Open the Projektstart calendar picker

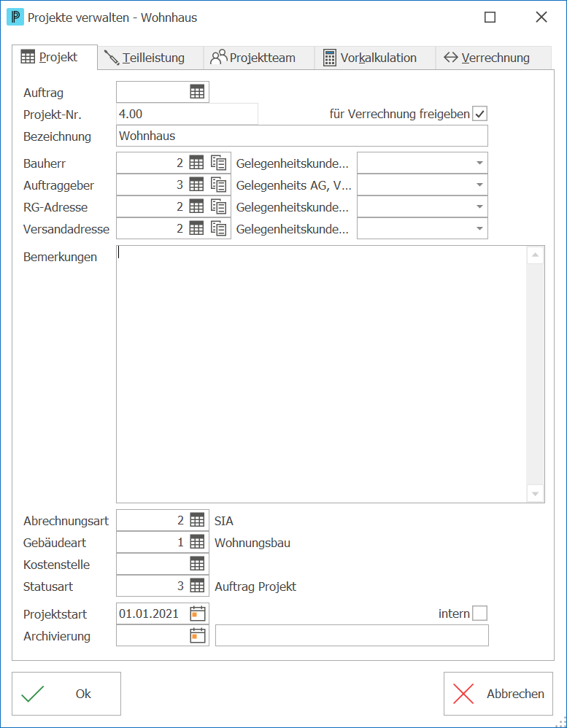(197, 613)
